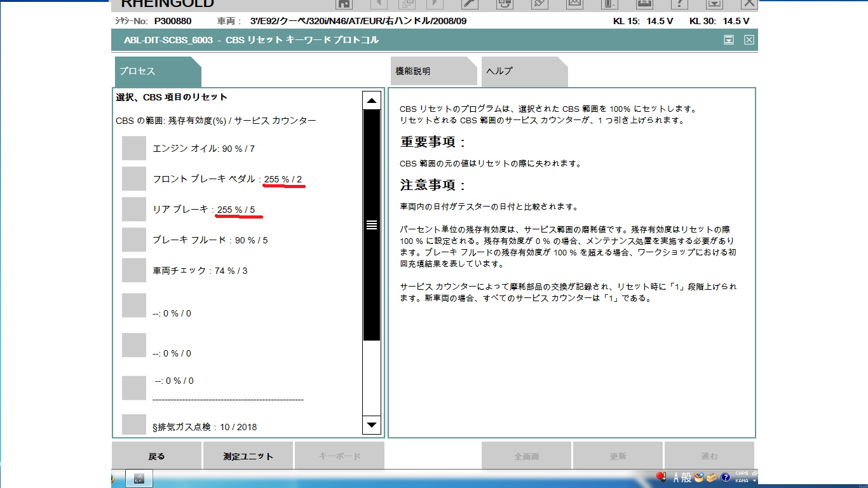This screenshot has width=868, height=488.
Task: Click the envelope mail icon in toolbar
Action: [574, 4]
